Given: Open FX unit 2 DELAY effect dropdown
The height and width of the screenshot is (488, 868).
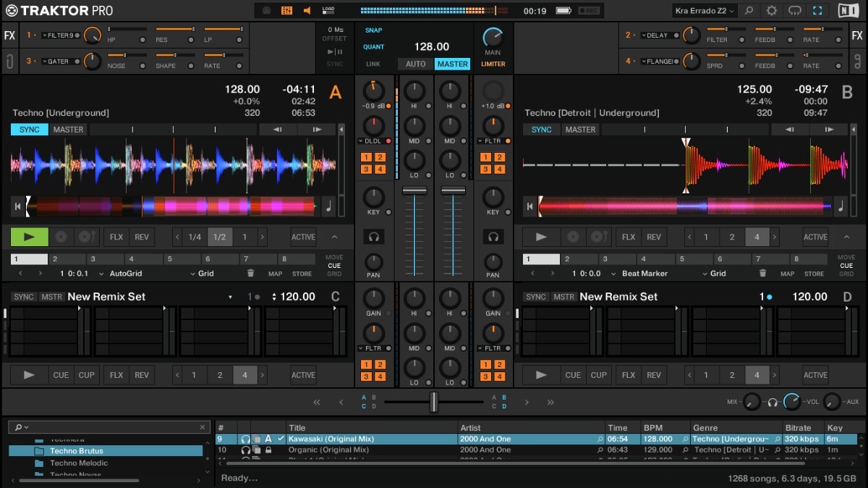Looking at the screenshot, I should click(659, 35).
